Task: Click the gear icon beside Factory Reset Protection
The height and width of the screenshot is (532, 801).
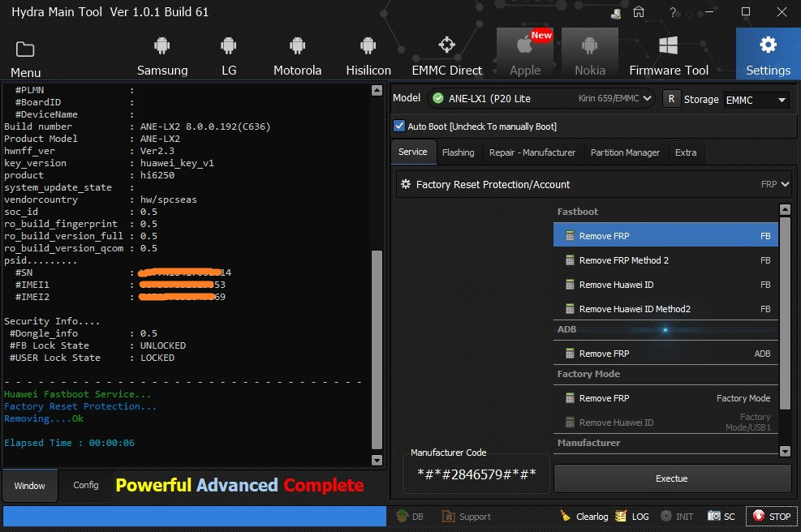Action: (x=406, y=184)
